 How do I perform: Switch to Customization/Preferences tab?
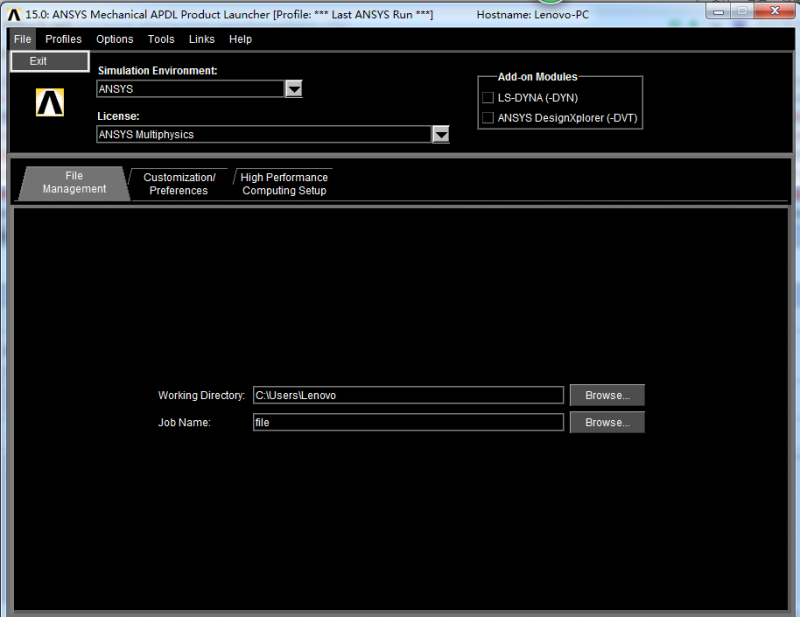pos(179,184)
